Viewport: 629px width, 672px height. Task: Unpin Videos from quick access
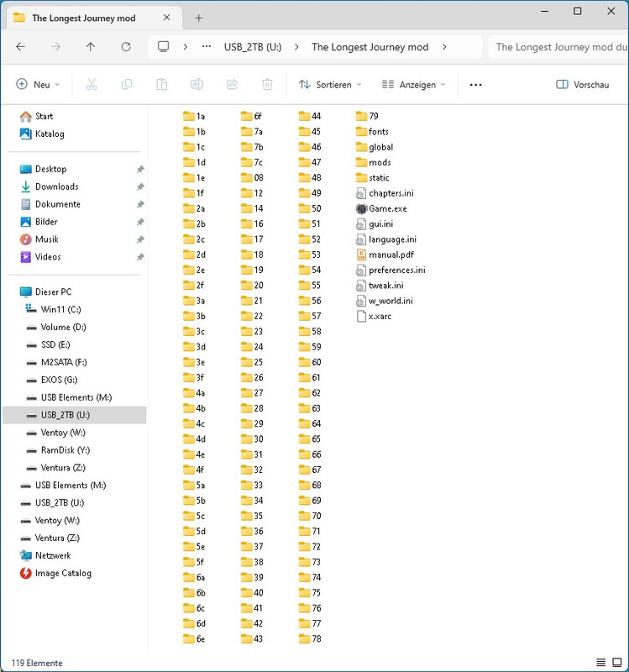[140, 257]
